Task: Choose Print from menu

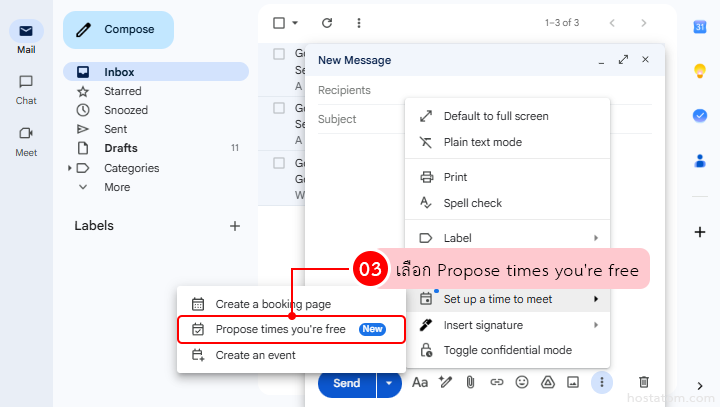Action: [507, 177]
